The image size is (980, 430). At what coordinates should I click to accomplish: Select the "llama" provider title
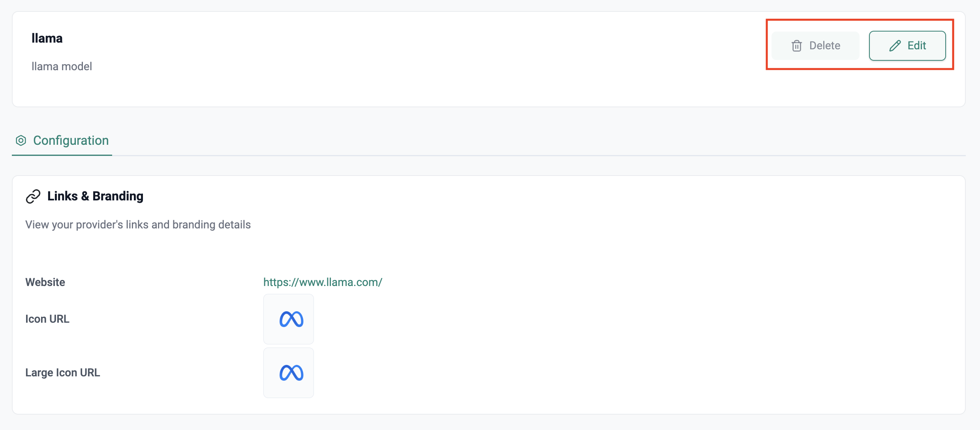(47, 38)
